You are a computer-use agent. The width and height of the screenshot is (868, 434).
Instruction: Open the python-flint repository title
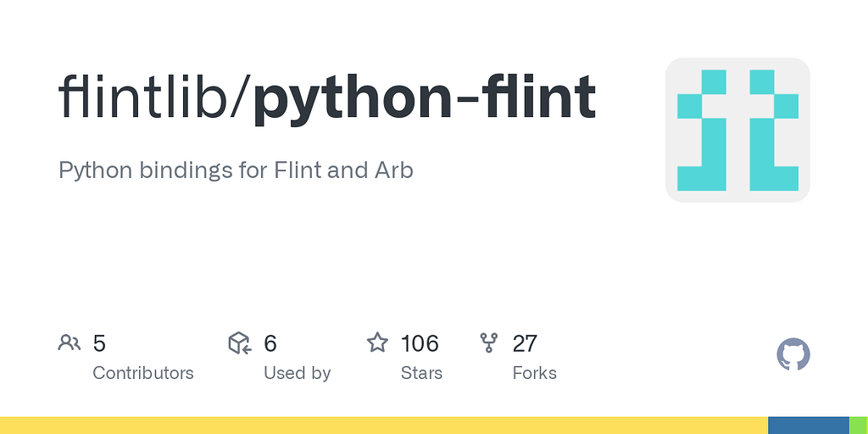pos(424,100)
